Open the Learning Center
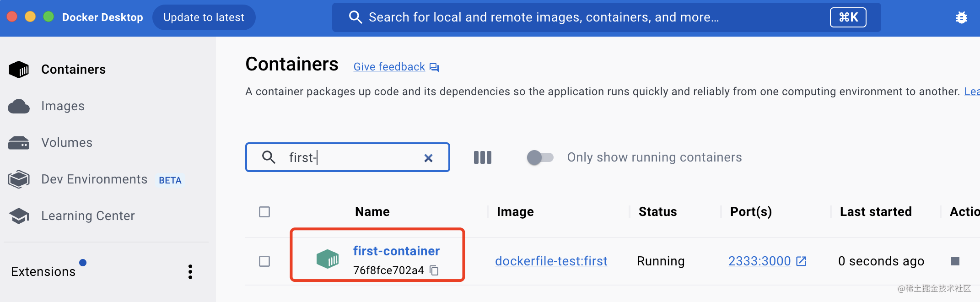 point(88,216)
